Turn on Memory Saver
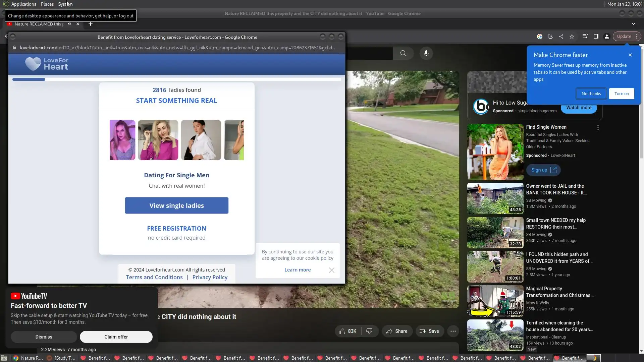 pos(622,94)
